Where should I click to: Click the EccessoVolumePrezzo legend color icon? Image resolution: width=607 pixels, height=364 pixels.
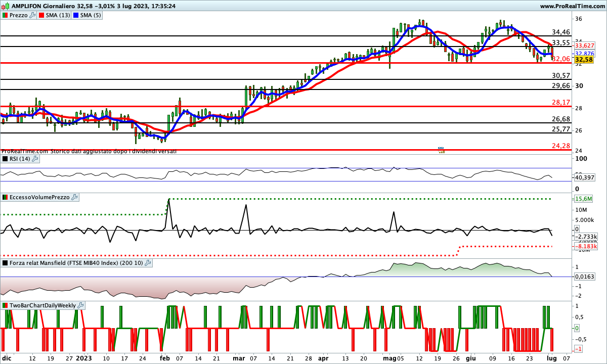[x=6, y=197]
